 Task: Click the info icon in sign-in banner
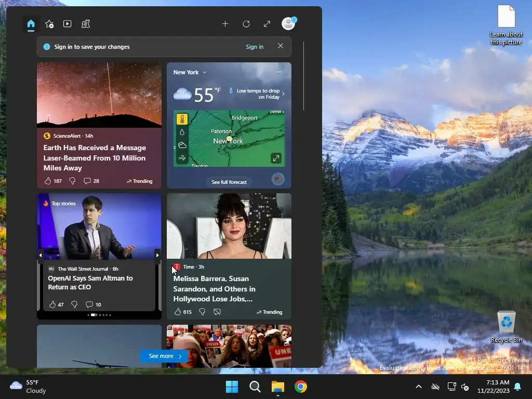pos(47,47)
